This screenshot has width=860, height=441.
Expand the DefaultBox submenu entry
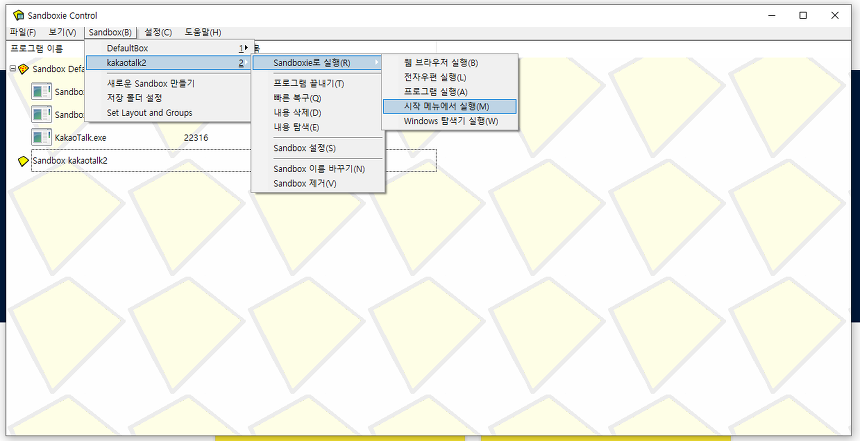(167, 48)
